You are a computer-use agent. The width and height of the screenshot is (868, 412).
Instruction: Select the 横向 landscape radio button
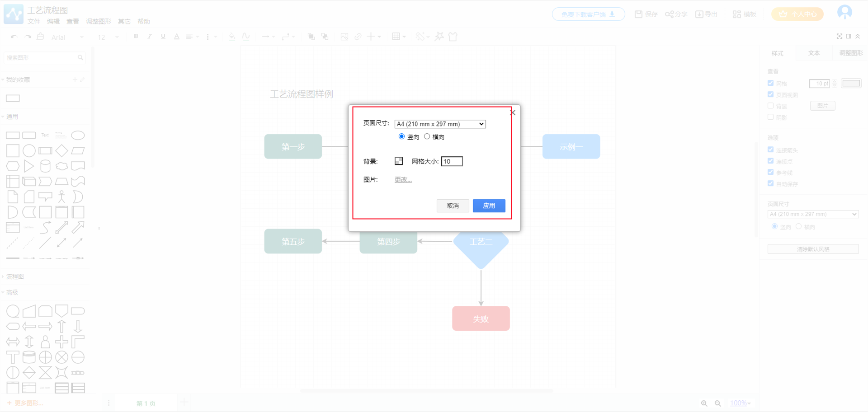click(427, 136)
